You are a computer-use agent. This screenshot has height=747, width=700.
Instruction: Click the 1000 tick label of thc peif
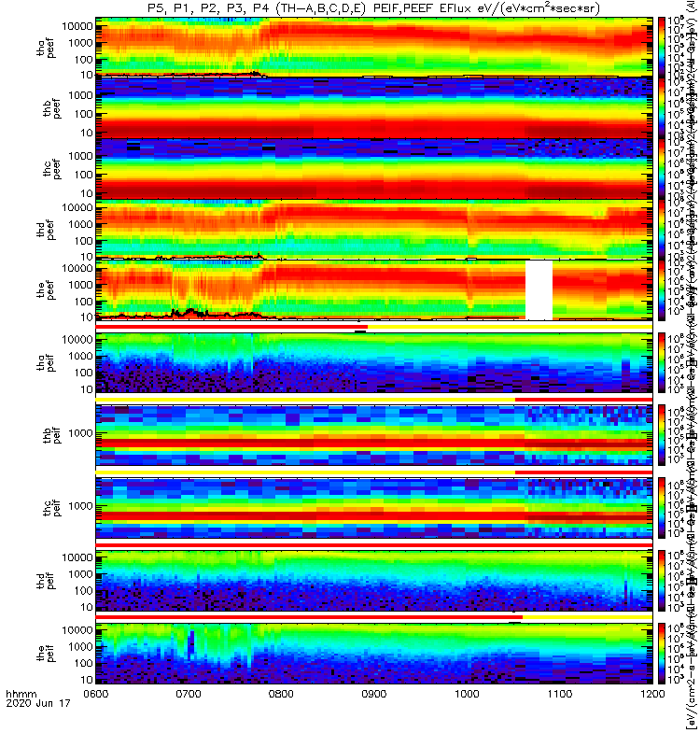coord(80,506)
